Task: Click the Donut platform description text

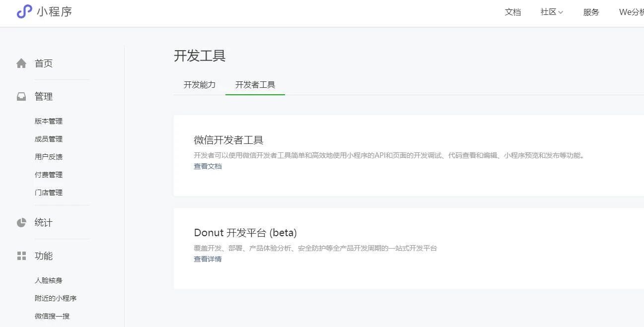Action: tap(315, 248)
